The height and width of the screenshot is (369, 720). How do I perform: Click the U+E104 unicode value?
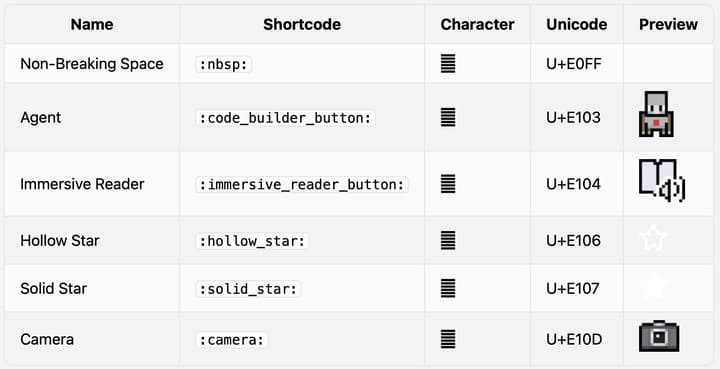[574, 184]
